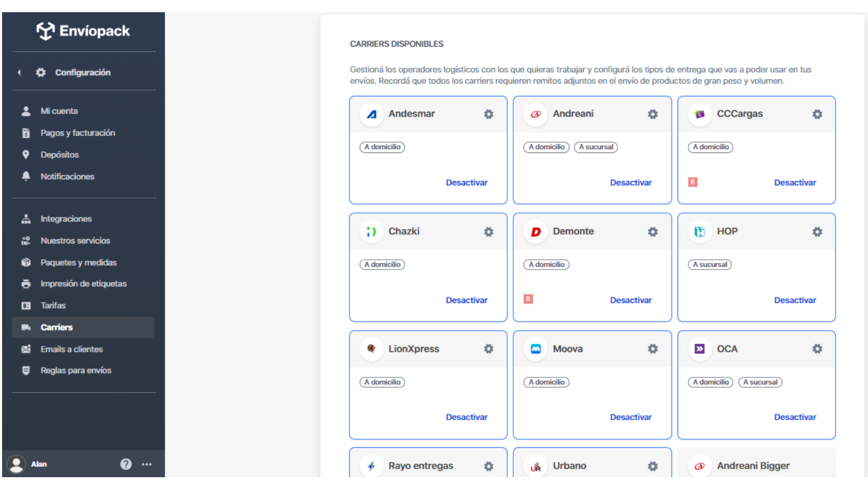Open the three-dots user menu
Screen dimensions: 868x488
(x=146, y=464)
